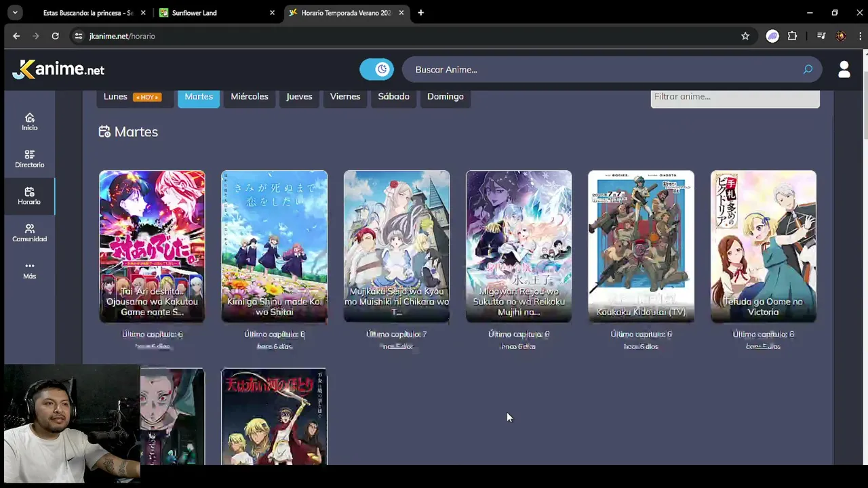Open the Migawari Reijou anime poster

[519, 246]
